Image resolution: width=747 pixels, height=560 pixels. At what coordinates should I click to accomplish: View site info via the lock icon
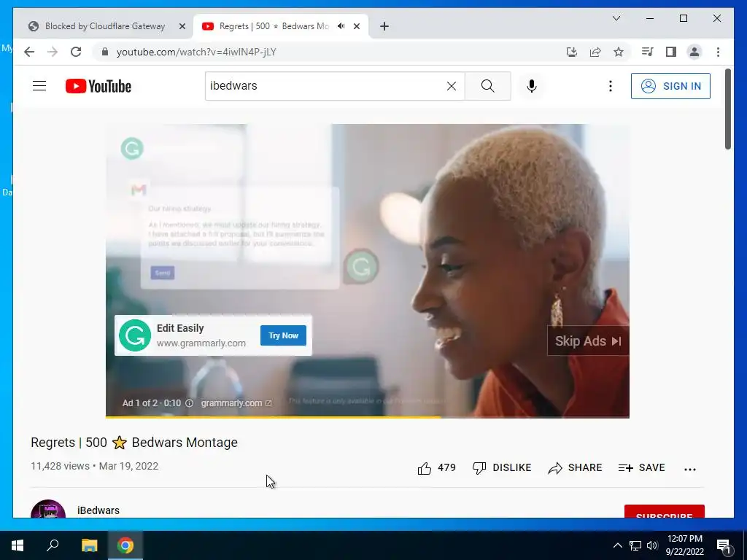coord(105,52)
